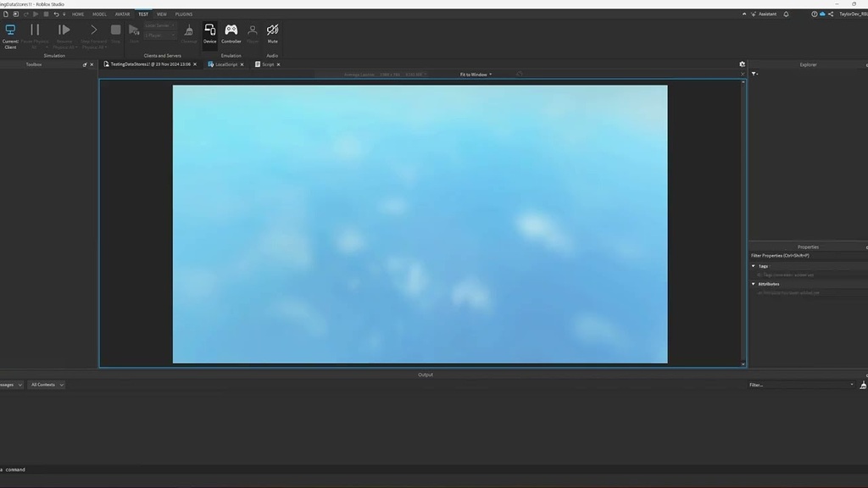Select the Current: Client simulation icon

coord(10,30)
